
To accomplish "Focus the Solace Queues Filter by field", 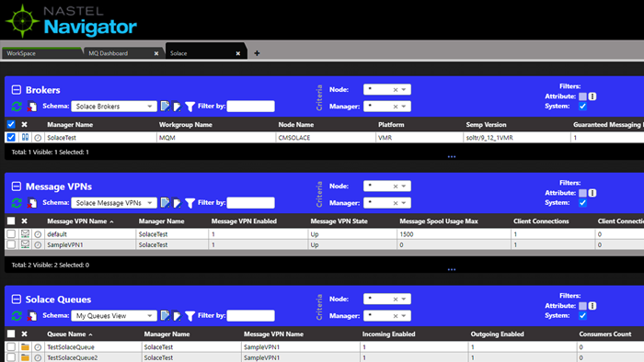I will point(250,316).
